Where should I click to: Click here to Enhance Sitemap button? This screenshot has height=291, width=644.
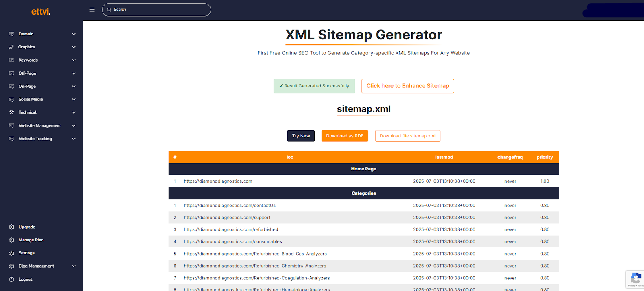tap(408, 86)
